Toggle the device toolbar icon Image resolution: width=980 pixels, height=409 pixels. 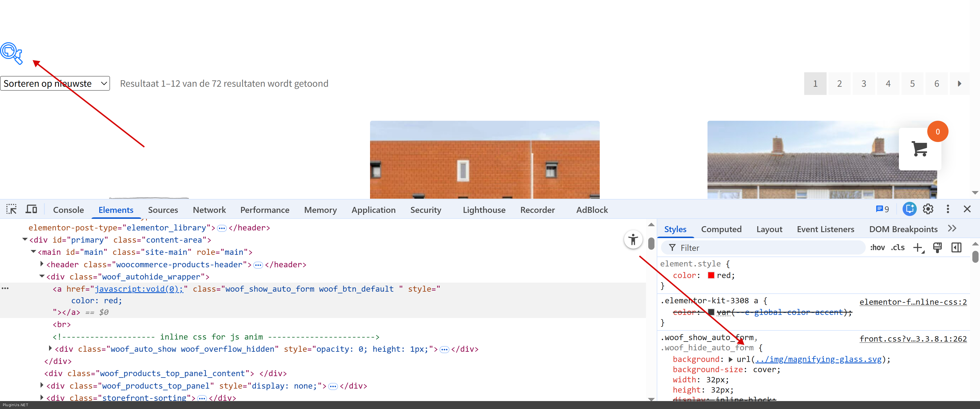(x=31, y=209)
